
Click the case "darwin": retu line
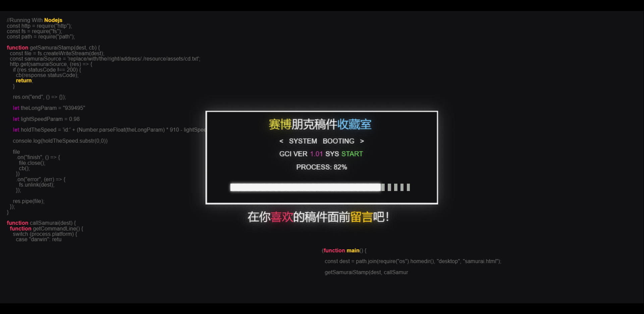click(39, 239)
